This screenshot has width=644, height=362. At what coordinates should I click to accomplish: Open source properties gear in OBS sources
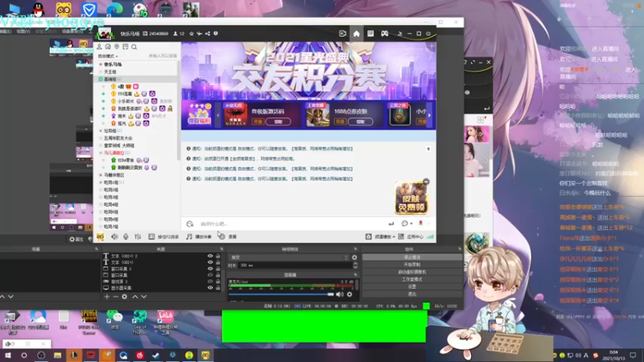pos(125,297)
